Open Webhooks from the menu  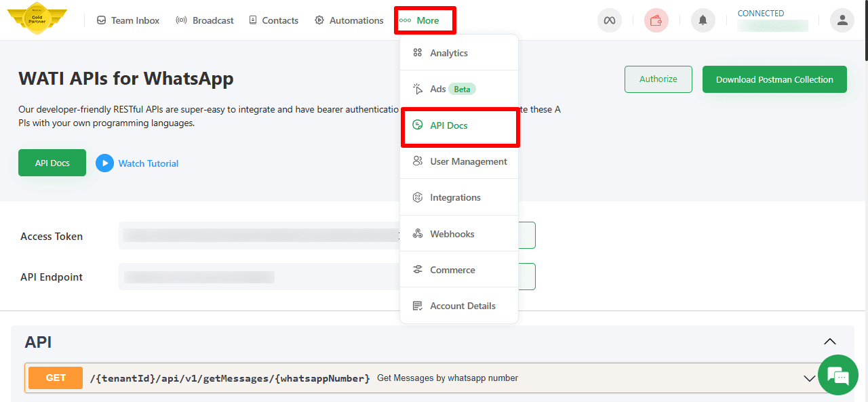(452, 233)
